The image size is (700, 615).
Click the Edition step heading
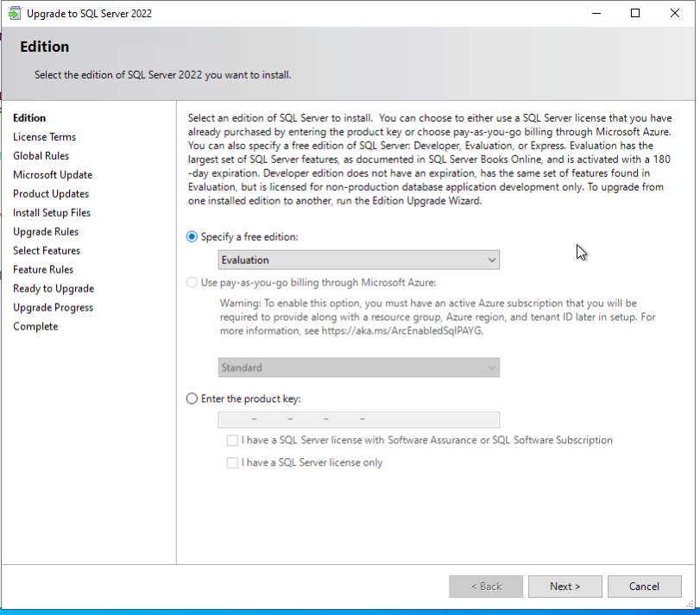click(28, 117)
